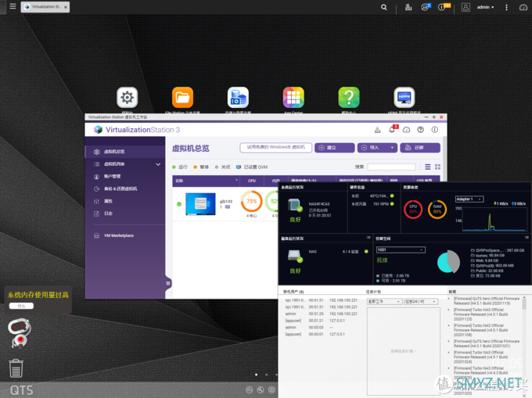The image size is (532, 398).
Task: Open the desktop trash can
Action: coord(16,368)
